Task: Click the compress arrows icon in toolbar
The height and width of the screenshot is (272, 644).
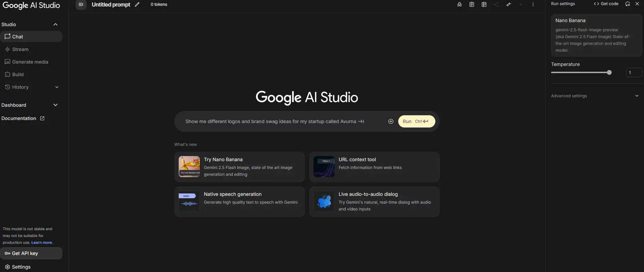Action: pyautogui.click(x=509, y=4)
